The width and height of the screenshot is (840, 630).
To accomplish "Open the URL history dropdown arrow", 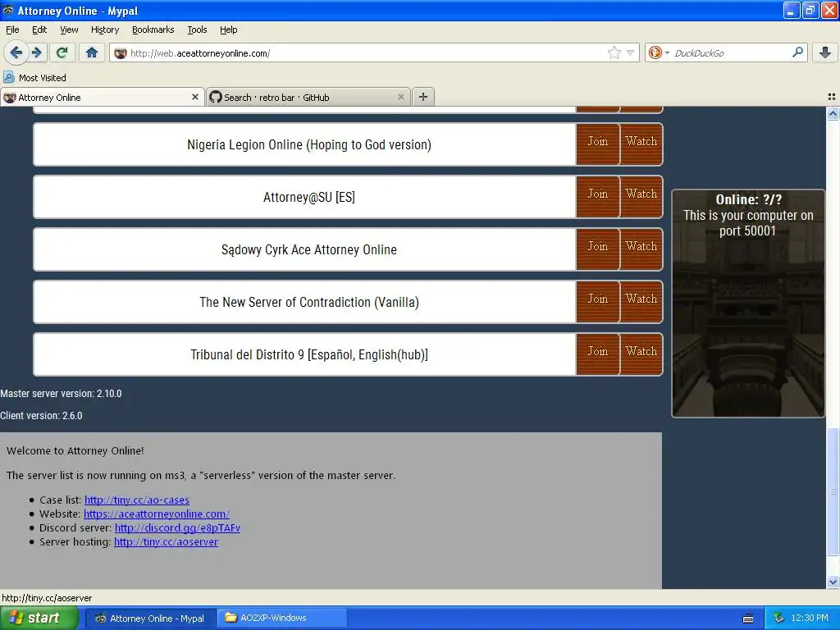I will tap(631, 52).
